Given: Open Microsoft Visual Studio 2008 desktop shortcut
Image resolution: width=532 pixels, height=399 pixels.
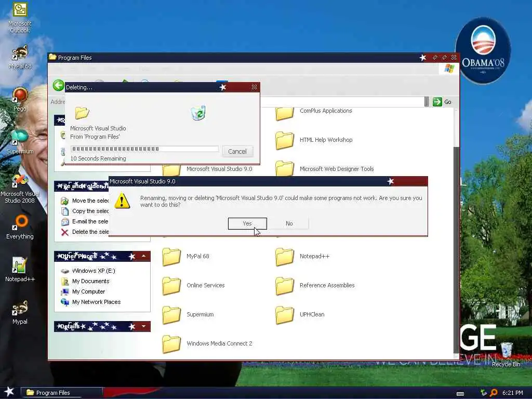Looking at the screenshot, I should (x=20, y=189).
